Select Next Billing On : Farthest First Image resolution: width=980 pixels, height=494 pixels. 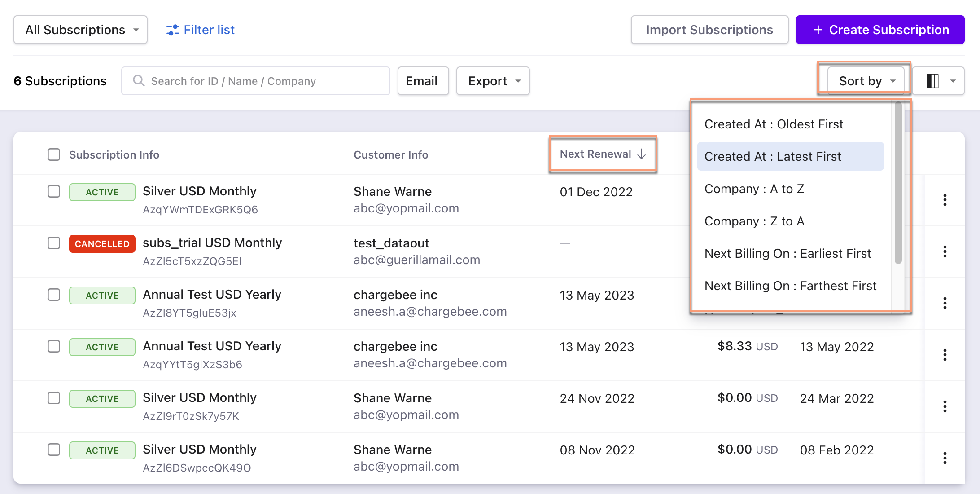click(x=790, y=286)
